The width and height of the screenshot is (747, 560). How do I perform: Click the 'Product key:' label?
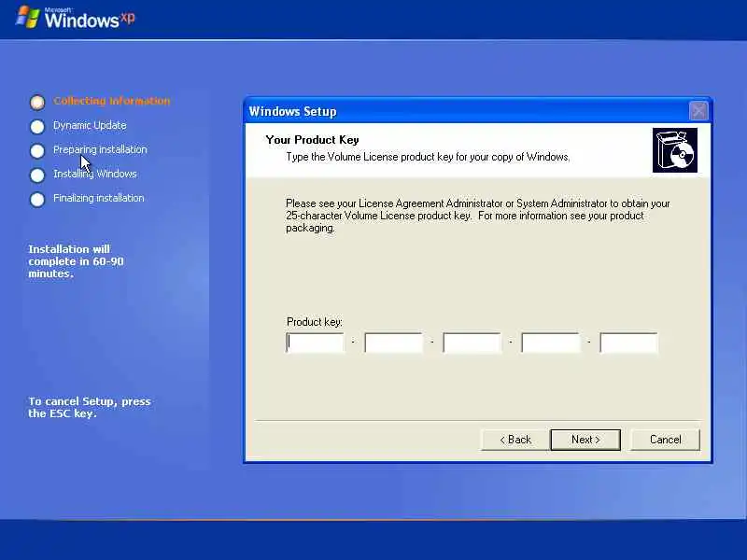315,322
